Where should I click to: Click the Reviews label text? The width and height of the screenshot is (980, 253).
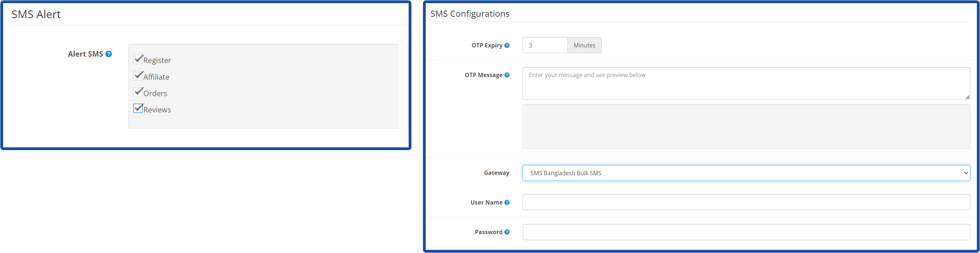pos(157,110)
